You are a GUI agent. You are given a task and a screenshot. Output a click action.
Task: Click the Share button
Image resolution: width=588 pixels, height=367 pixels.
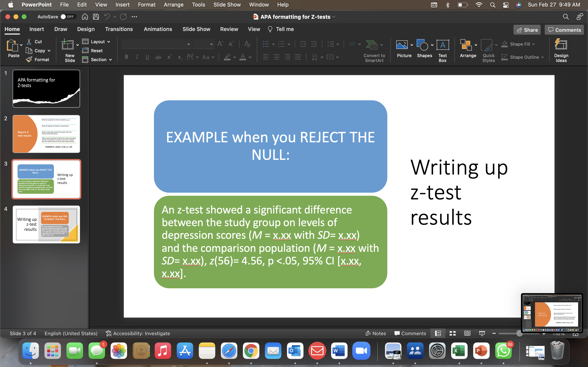click(527, 30)
